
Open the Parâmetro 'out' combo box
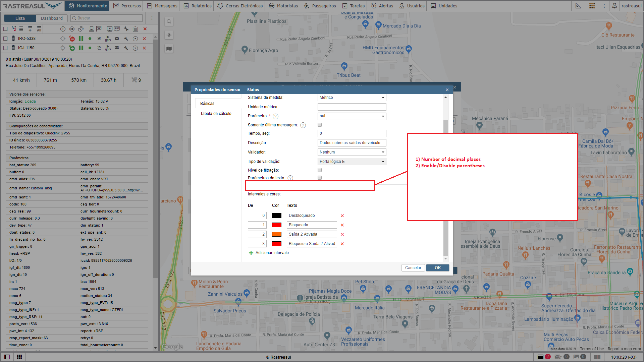click(x=352, y=116)
